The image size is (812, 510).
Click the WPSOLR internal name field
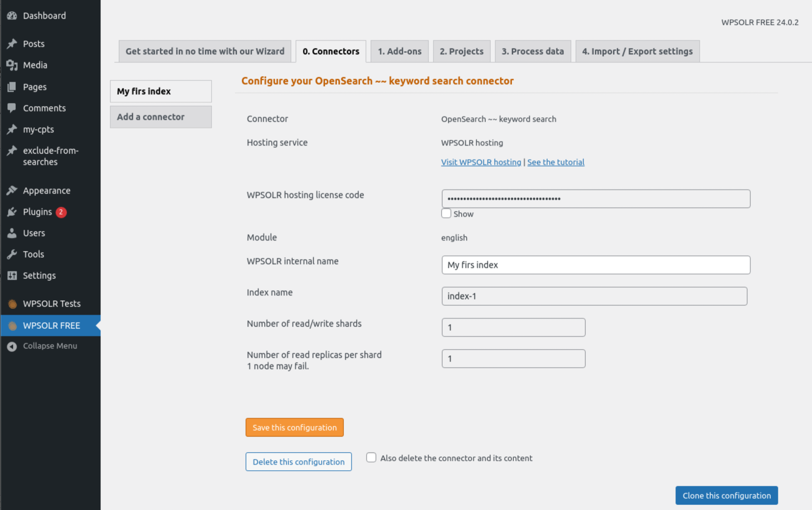point(596,265)
